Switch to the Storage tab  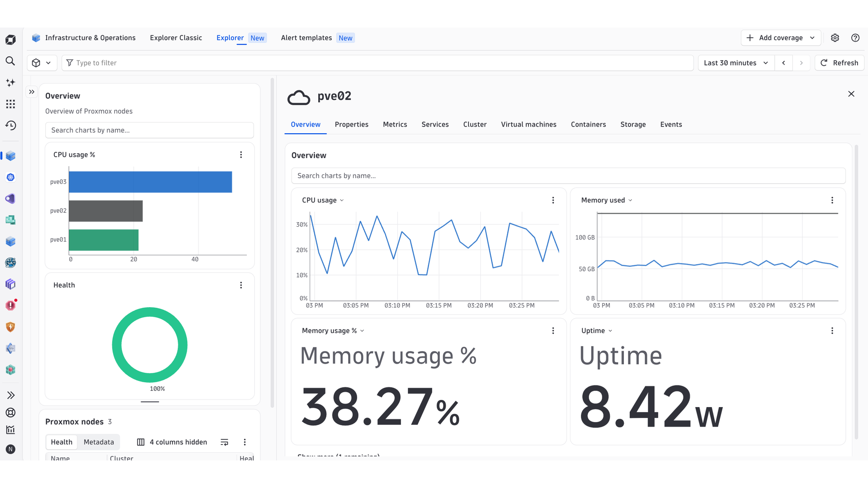click(x=633, y=124)
